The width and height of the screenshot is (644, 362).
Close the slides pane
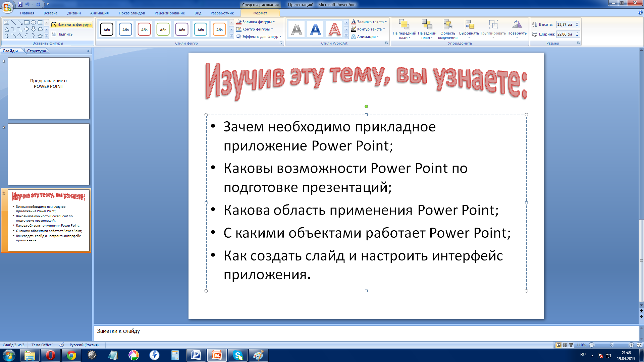[x=88, y=51]
